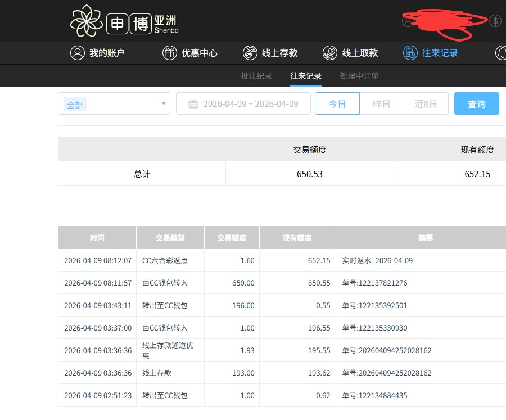Image resolution: width=506 pixels, height=420 pixels.
Task: Click the online deposit piggy bank icon
Action: (250, 53)
